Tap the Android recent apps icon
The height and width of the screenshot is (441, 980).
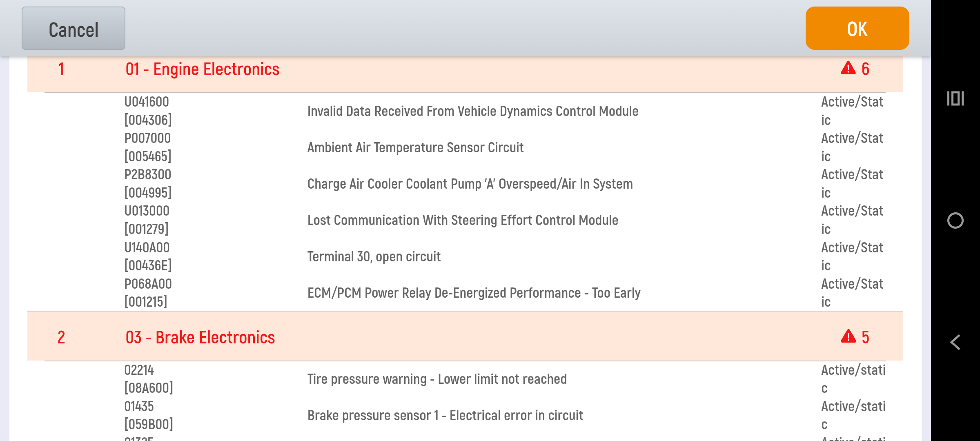(955, 98)
